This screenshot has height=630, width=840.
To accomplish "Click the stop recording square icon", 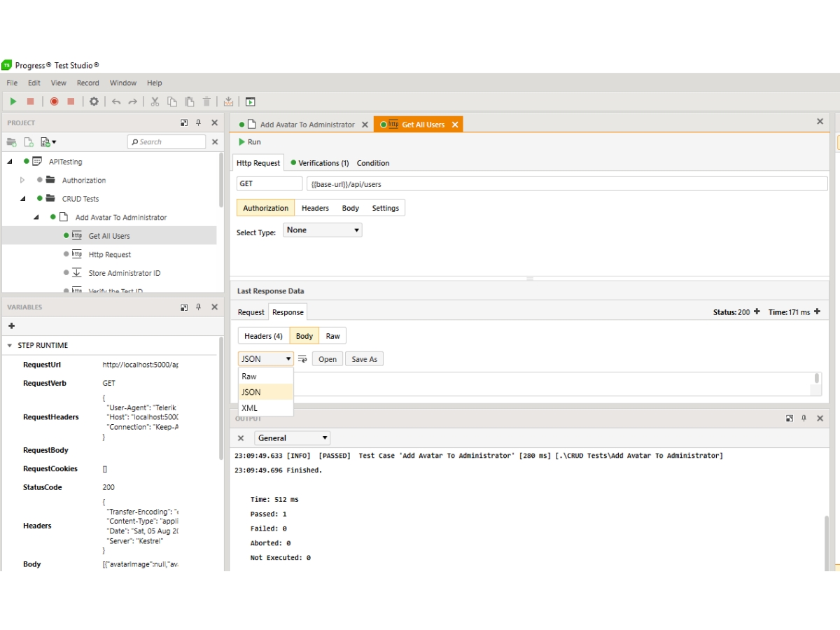I will [x=71, y=101].
